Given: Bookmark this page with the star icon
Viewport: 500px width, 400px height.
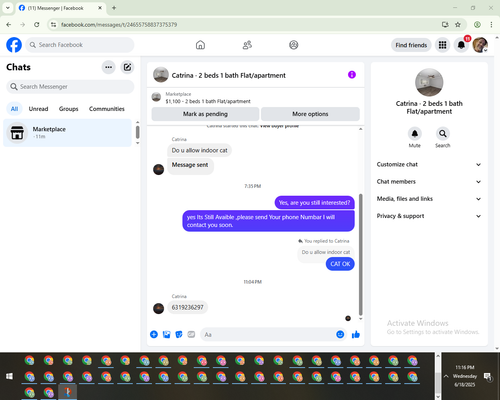Looking at the screenshot, I should click(458, 24).
